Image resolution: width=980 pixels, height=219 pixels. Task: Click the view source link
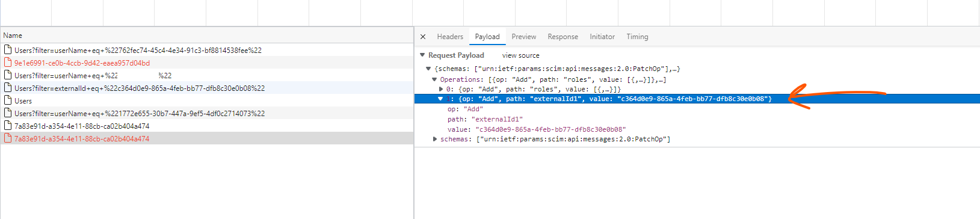click(521, 55)
